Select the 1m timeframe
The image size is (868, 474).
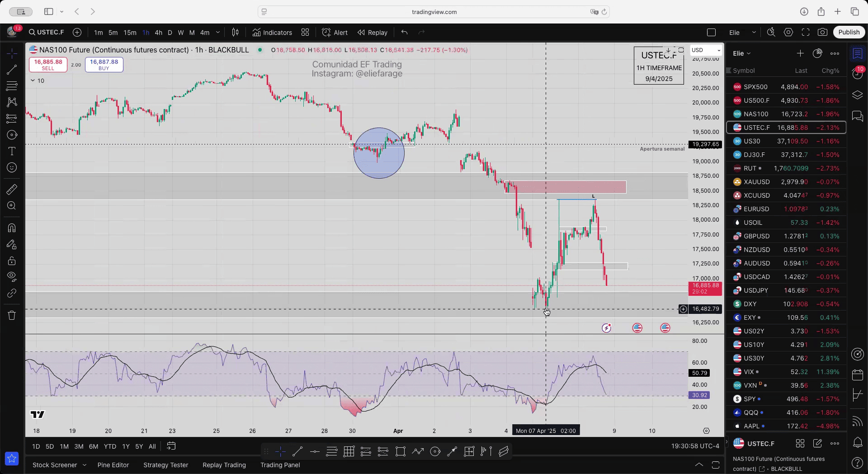(98, 33)
